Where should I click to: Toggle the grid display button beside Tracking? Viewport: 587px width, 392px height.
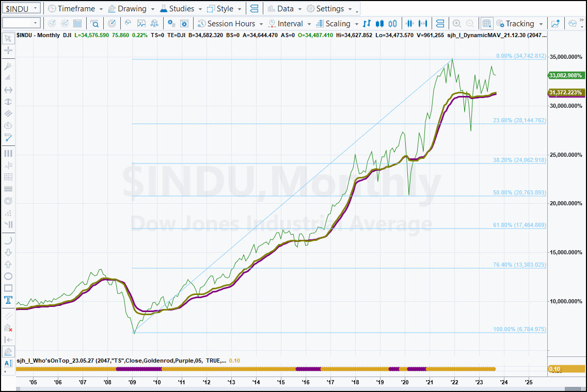pyautogui.click(x=487, y=24)
